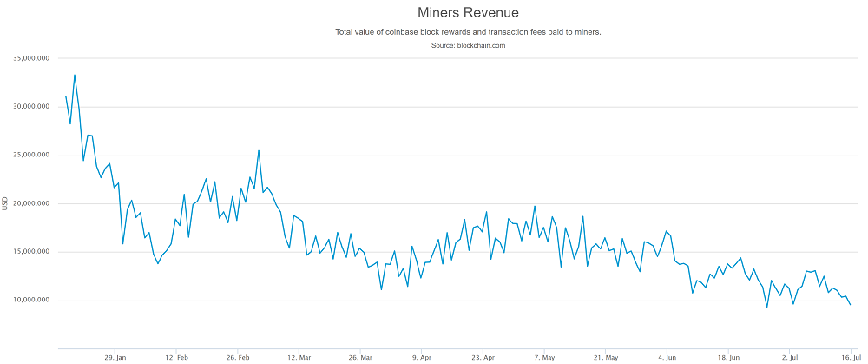The height and width of the screenshot is (364, 868).
Task: Click the first data point of the line
Action: (x=66, y=96)
